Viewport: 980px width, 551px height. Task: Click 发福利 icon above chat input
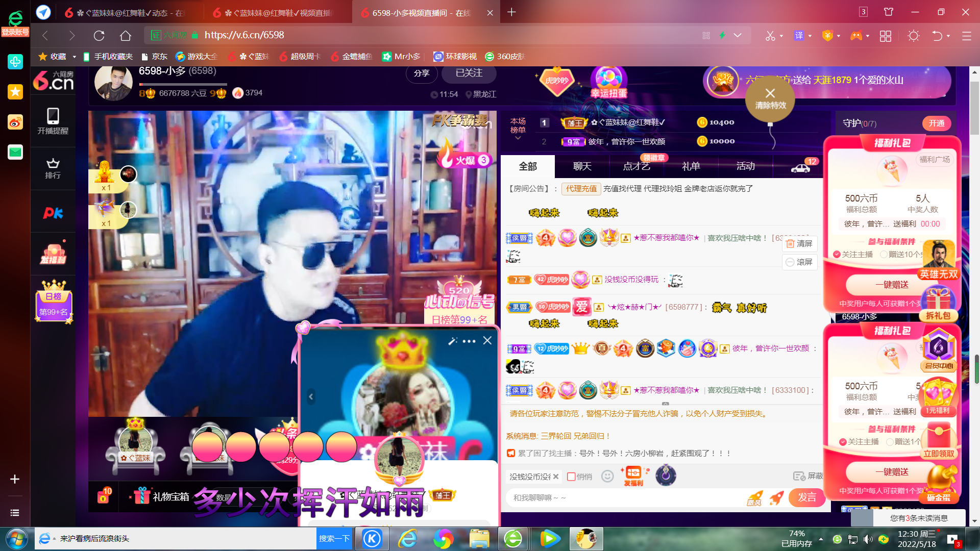(x=633, y=476)
